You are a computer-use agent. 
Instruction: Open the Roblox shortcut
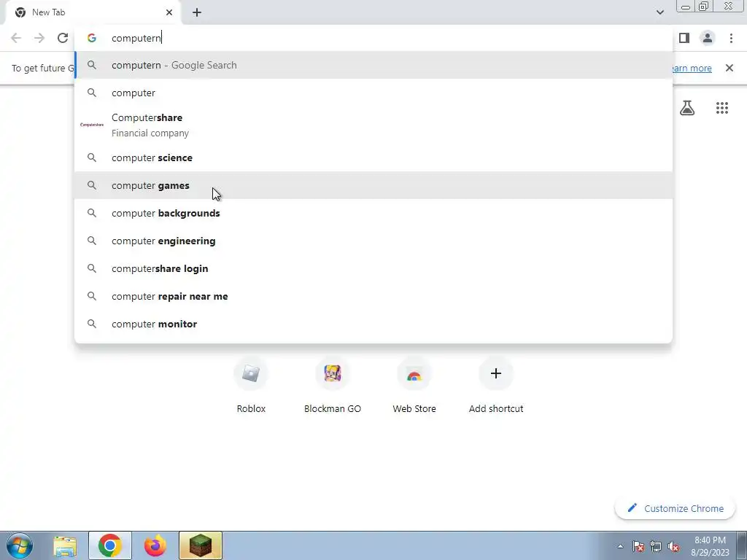click(x=251, y=386)
